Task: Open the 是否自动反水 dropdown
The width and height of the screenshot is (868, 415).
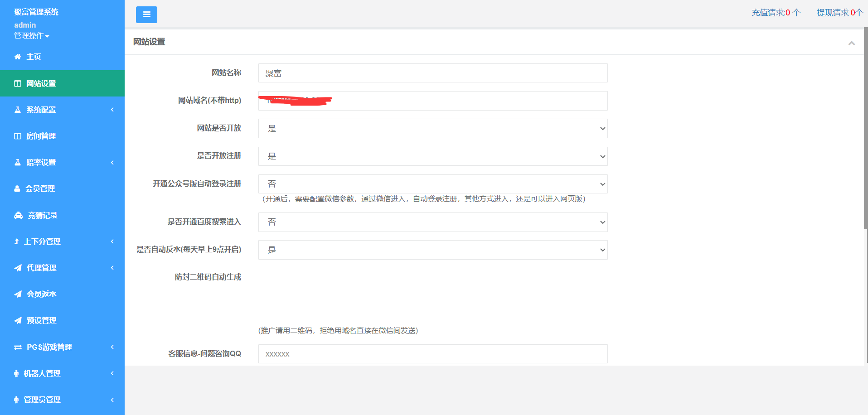Action: pos(432,250)
